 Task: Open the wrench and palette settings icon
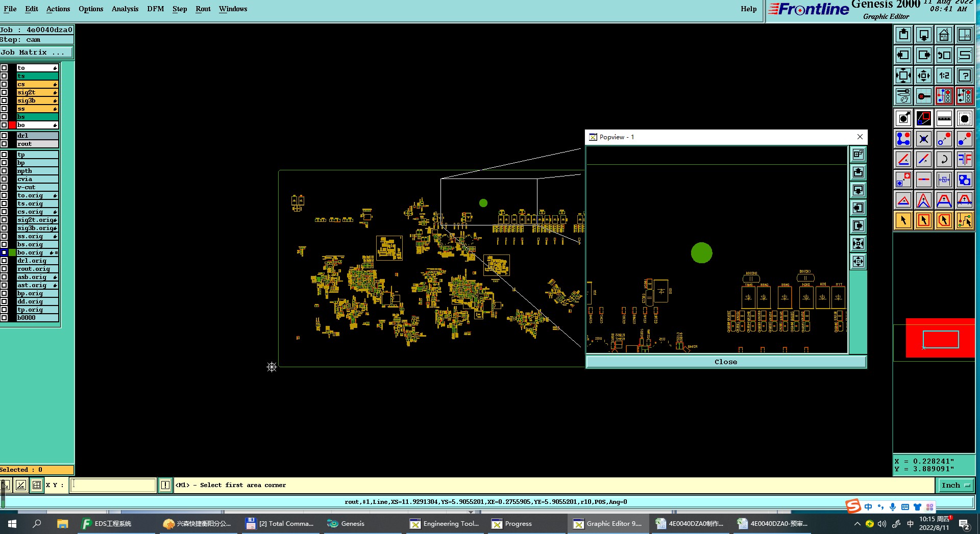(903, 96)
